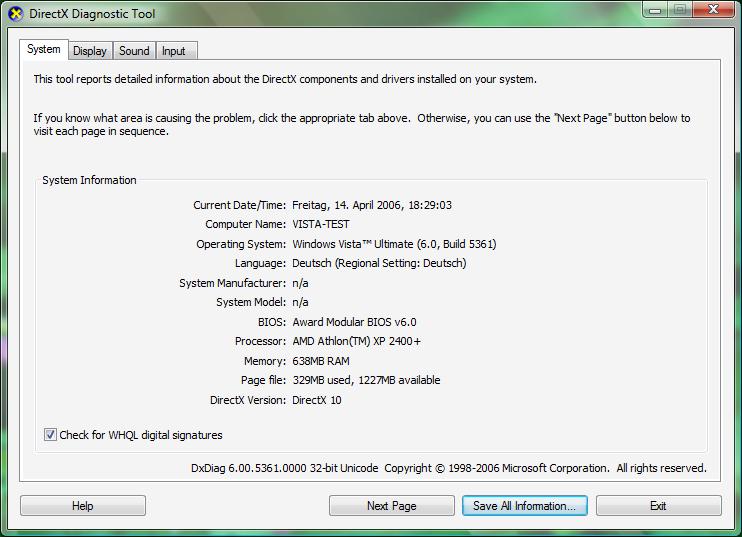742x537 pixels.
Task: Click '329MB used, 1227MB available' value
Action: (366, 380)
